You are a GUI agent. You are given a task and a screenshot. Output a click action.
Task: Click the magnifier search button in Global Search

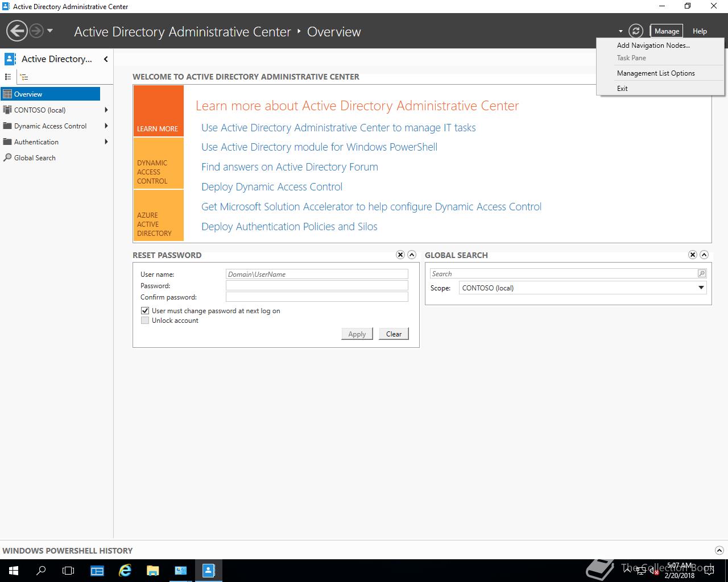click(x=702, y=274)
